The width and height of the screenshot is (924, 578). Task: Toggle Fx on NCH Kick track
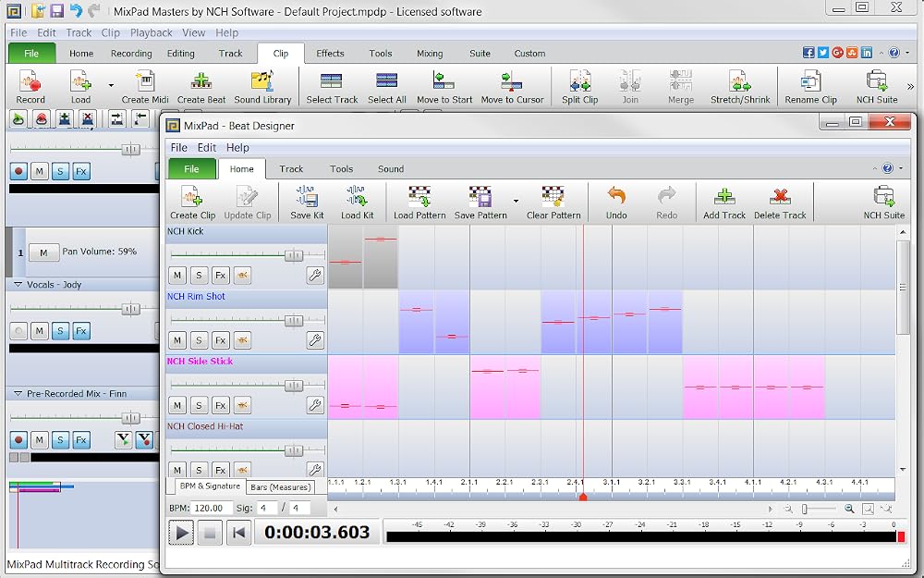point(221,275)
